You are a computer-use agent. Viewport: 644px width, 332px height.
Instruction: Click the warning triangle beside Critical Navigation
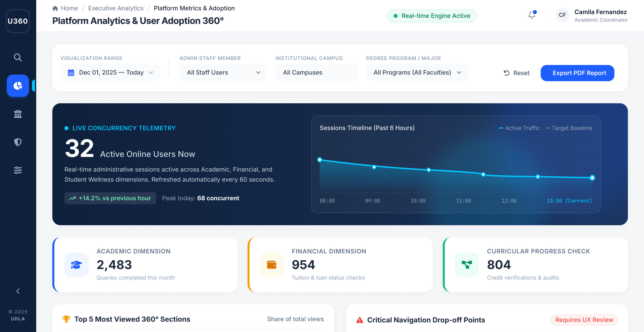(360, 320)
